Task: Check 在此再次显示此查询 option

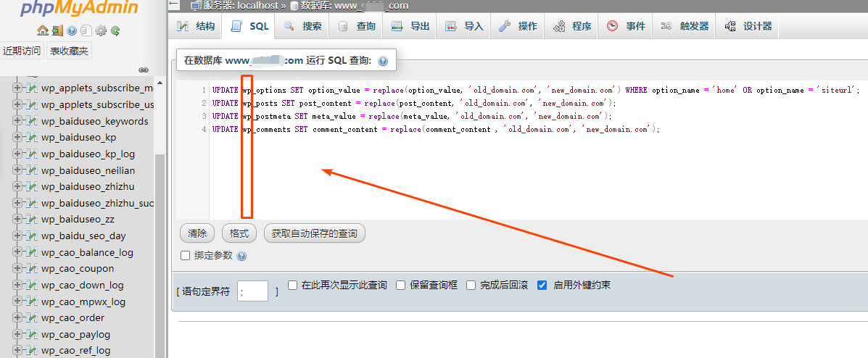Action: (293, 285)
